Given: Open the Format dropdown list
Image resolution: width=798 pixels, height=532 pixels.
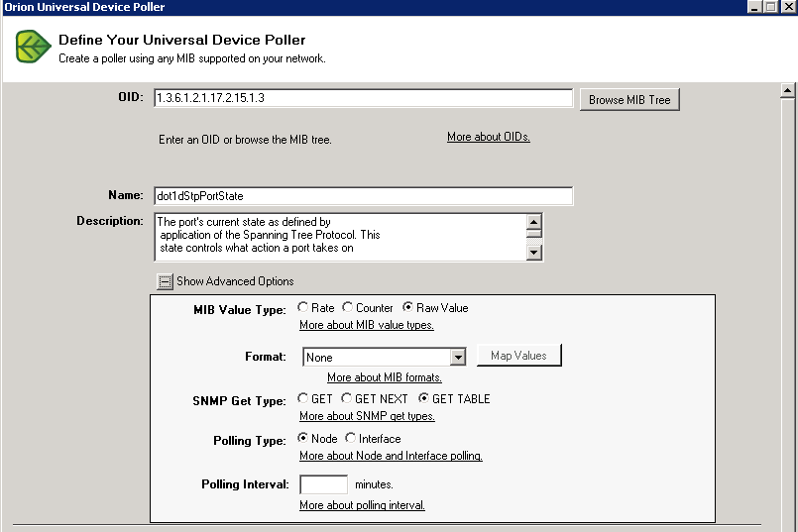Looking at the screenshot, I should [458, 357].
